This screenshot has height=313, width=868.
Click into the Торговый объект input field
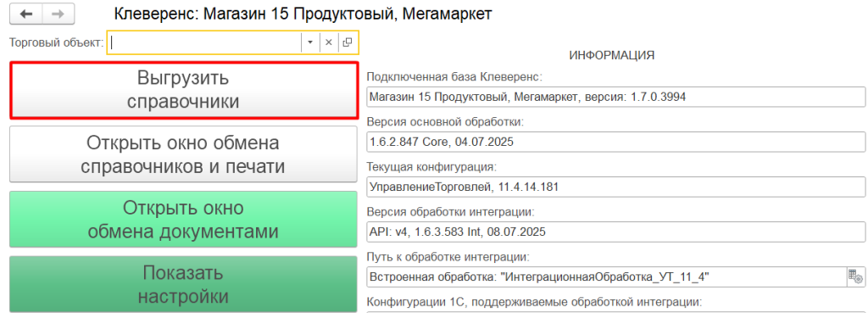coord(204,42)
